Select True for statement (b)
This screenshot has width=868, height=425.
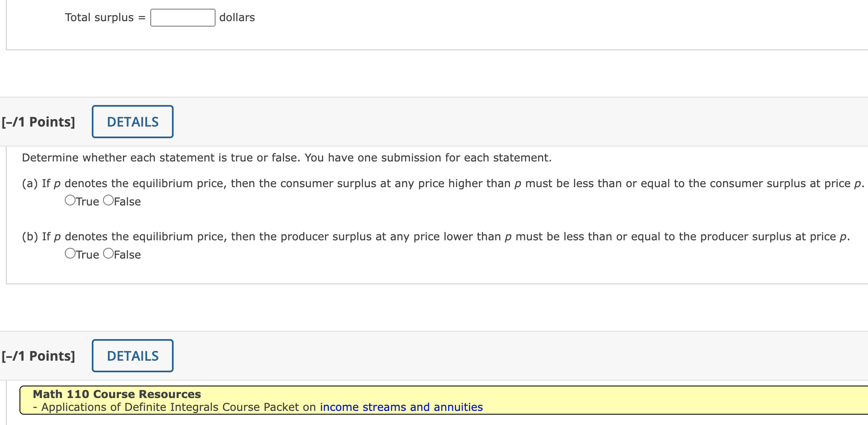(x=70, y=254)
